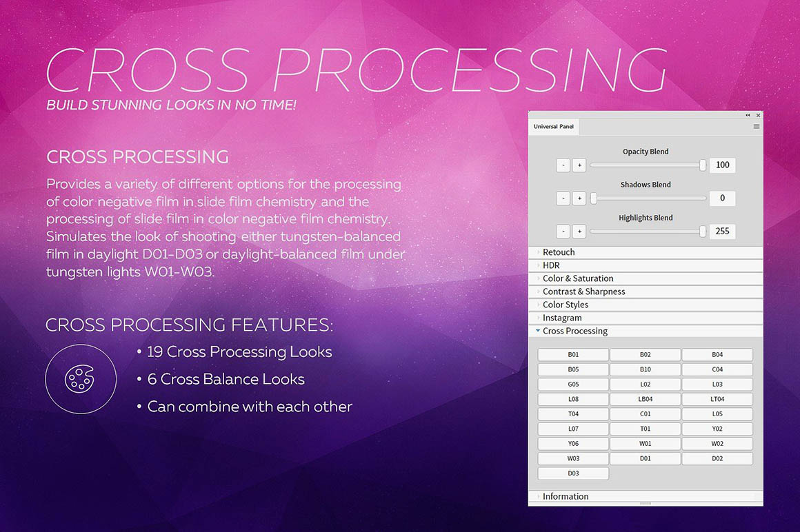Increase Opacity Blend with plus button
This screenshot has height=532, width=800.
click(x=579, y=165)
